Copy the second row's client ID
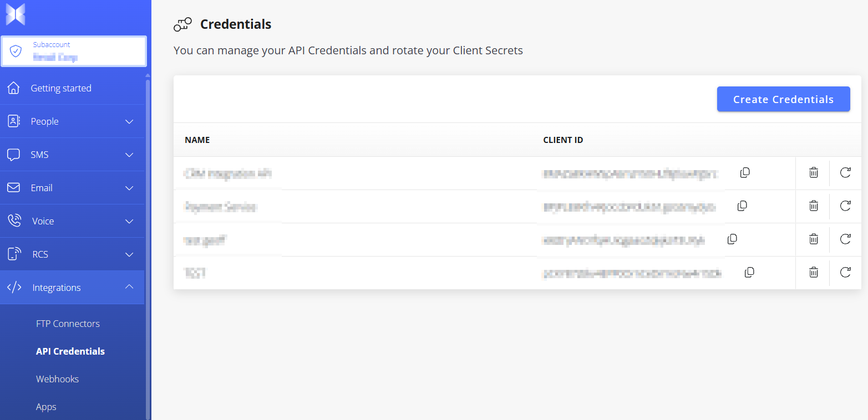Screen dimensions: 868x420 (742, 206)
